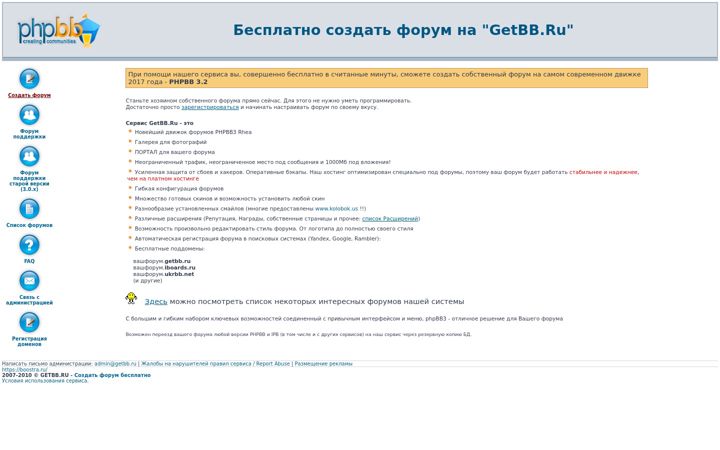Viewport: 720px width, 450px height.
Task: Click the вашфорум.ukrbb.net subdomain text
Action: [x=163, y=274]
